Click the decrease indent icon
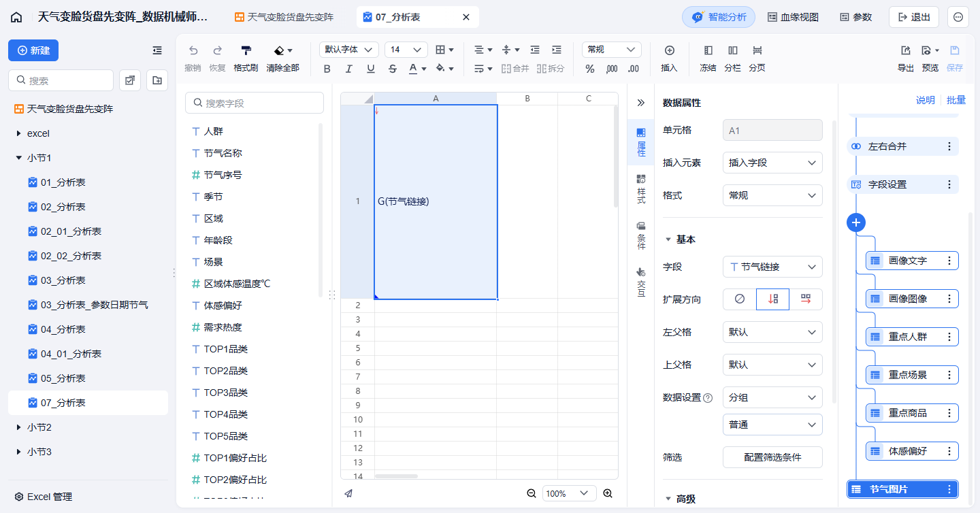 (x=535, y=50)
